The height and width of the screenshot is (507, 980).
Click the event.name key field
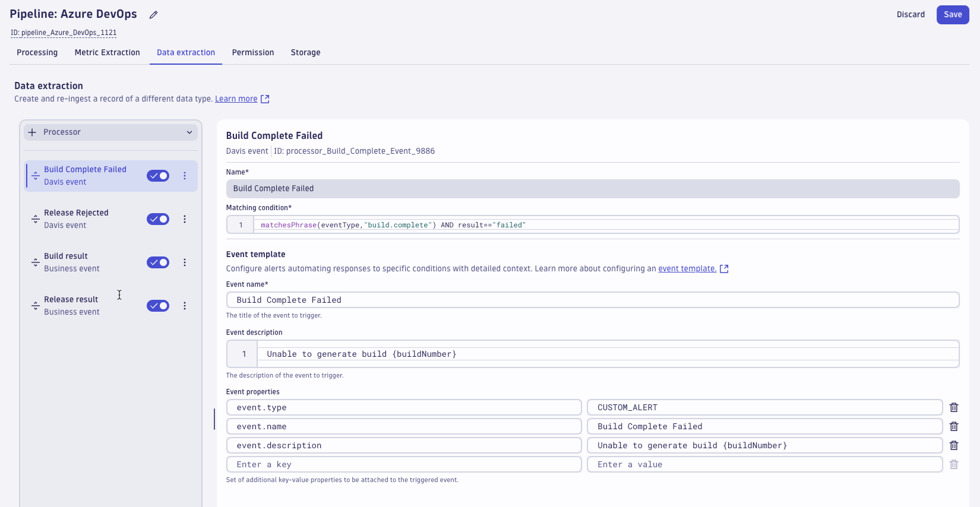404,426
